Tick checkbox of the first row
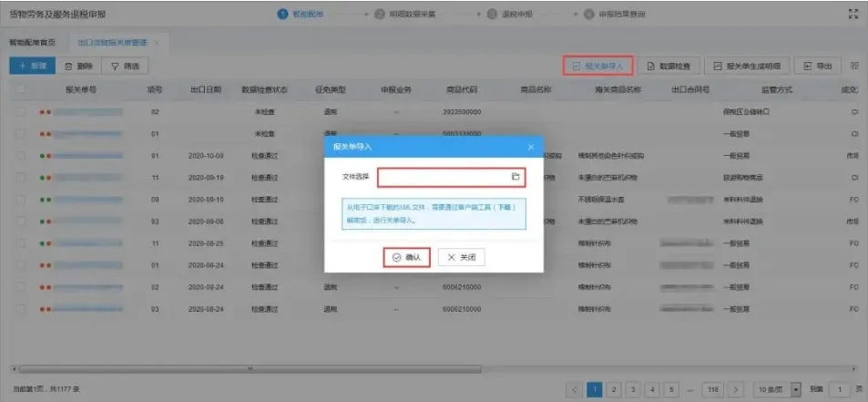The image size is (868, 402). (20, 112)
